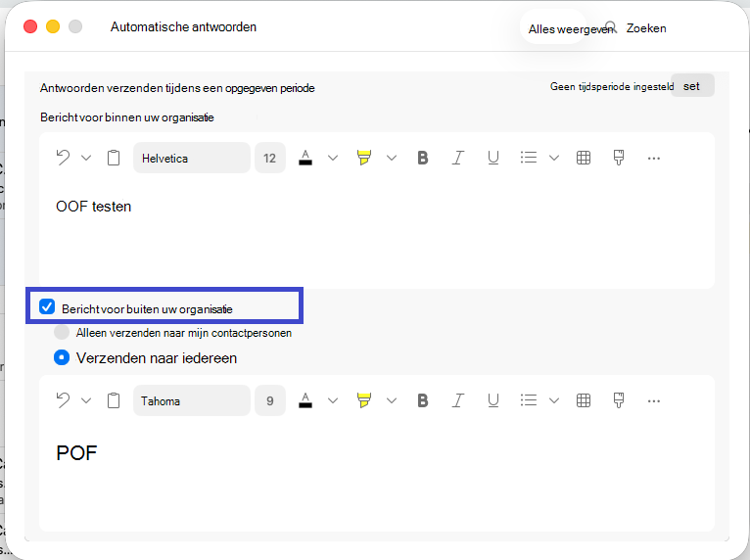Click font color icon in Tahoma toolbar
Viewport: 750px width, 560px height.
pyautogui.click(x=305, y=400)
